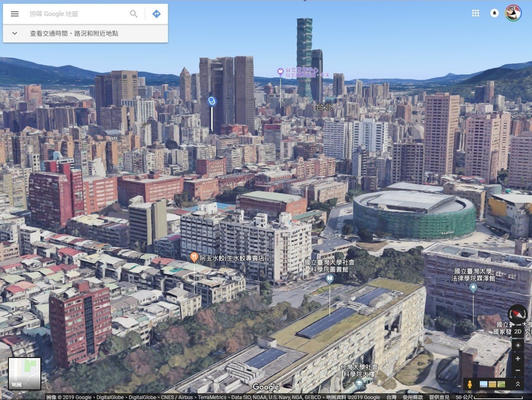This screenshot has height=400, width=532.
Task: Toggle the view to 2D
Action: [518, 331]
